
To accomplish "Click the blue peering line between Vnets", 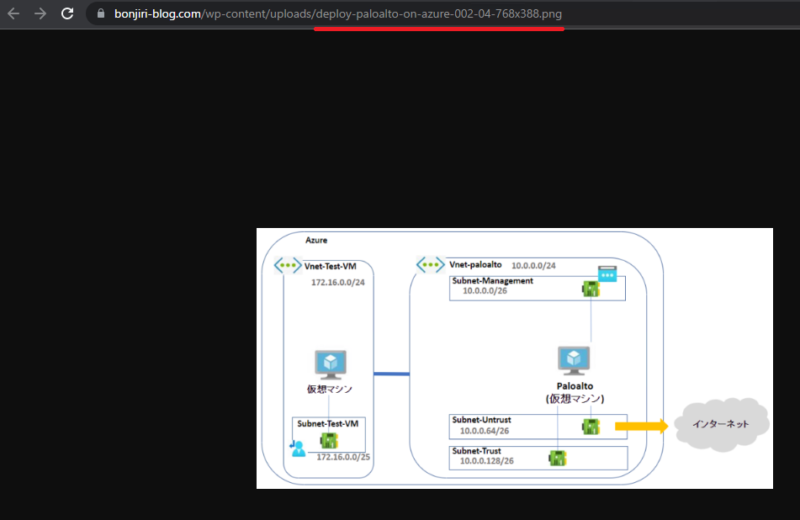I will (x=391, y=374).
